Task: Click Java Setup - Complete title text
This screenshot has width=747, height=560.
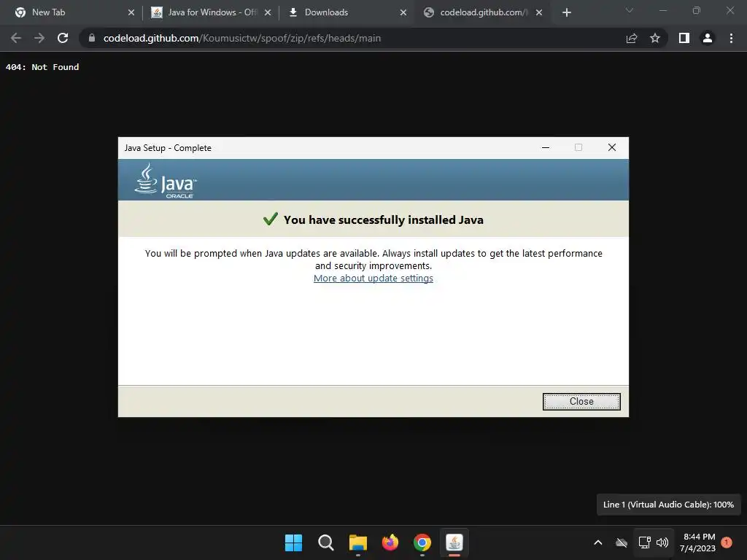Action: 168,147
